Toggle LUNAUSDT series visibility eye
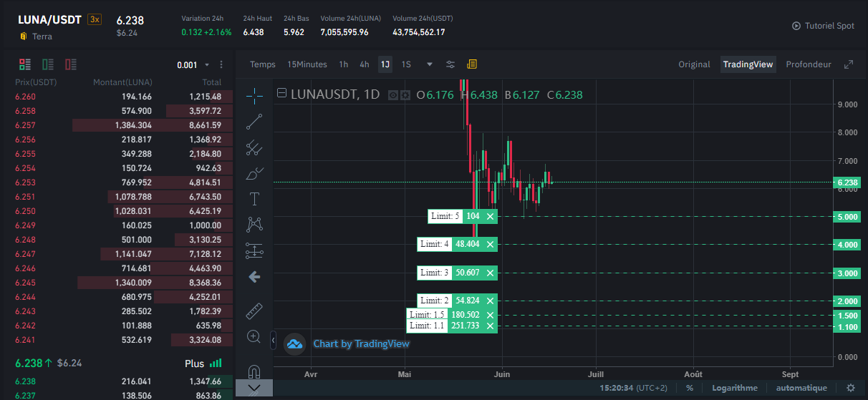The height and width of the screenshot is (400, 868). click(x=393, y=94)
